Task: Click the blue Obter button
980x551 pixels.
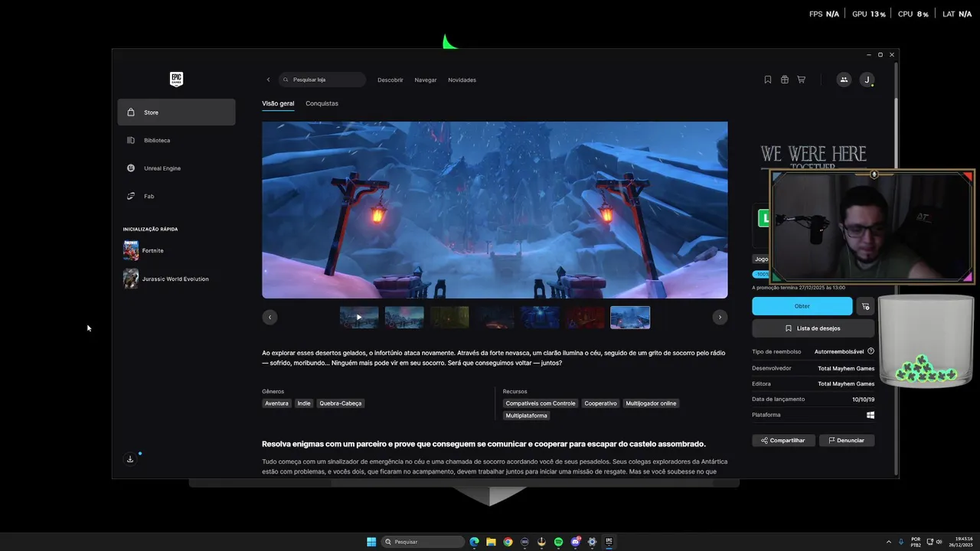Action: pos(802,306)
